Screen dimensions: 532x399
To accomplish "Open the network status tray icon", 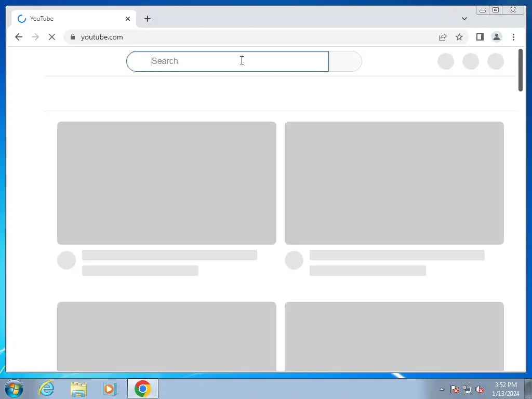I will pyautogui.click(x=467, y=389).
